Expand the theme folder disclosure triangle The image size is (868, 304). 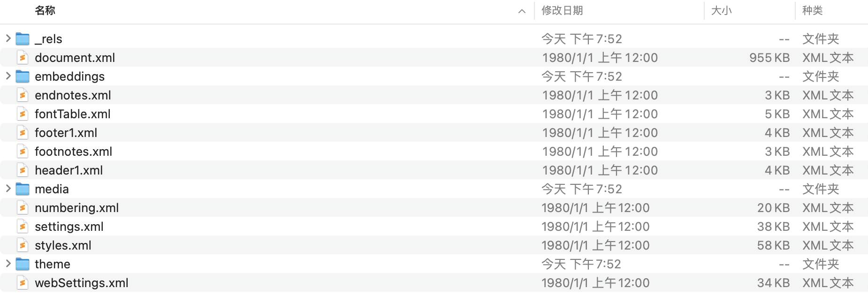click(x=8, y=264)
